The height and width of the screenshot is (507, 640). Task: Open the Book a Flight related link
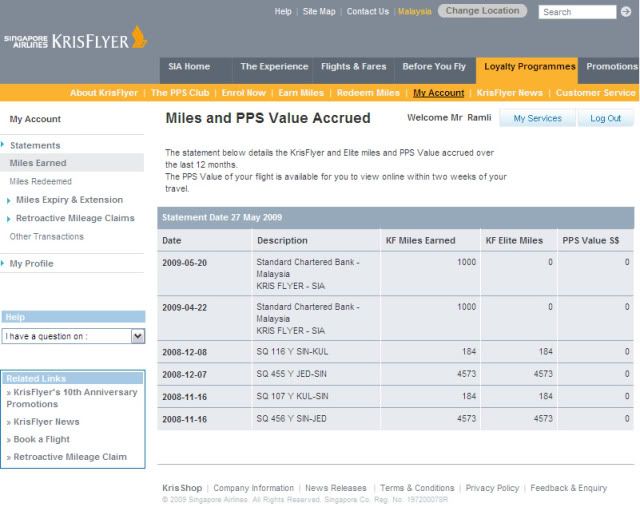[x=41, y=439]
